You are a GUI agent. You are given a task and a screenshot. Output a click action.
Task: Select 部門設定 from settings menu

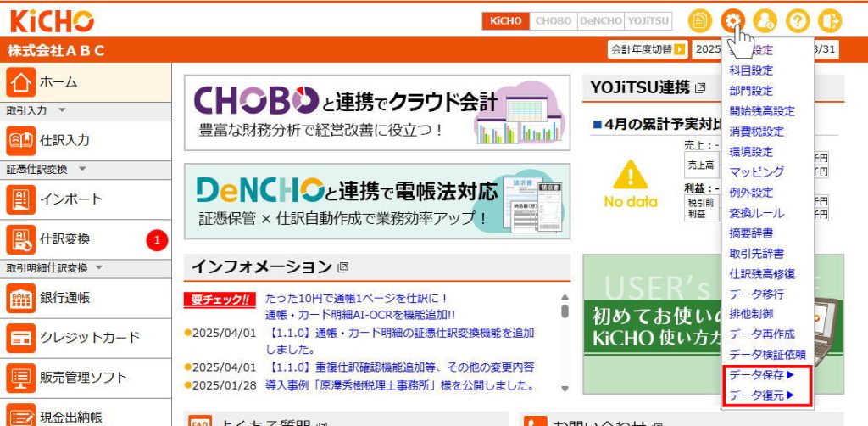[751, 91]
